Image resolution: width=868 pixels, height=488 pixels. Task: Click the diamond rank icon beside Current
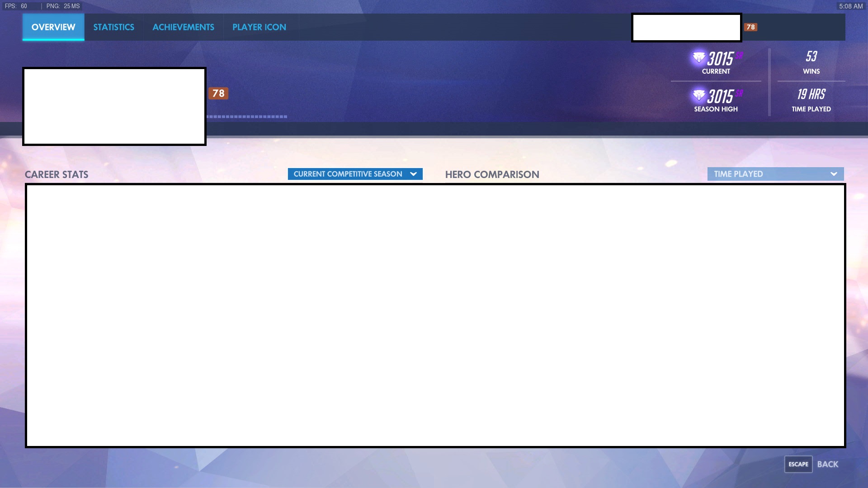[x=699, y=58]
